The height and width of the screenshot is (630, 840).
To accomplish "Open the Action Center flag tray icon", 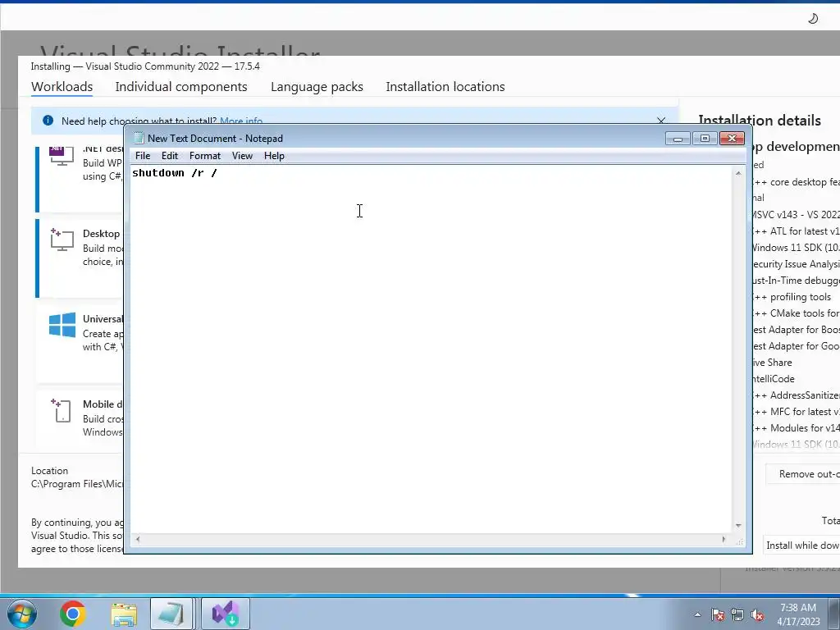I will 718,614.
